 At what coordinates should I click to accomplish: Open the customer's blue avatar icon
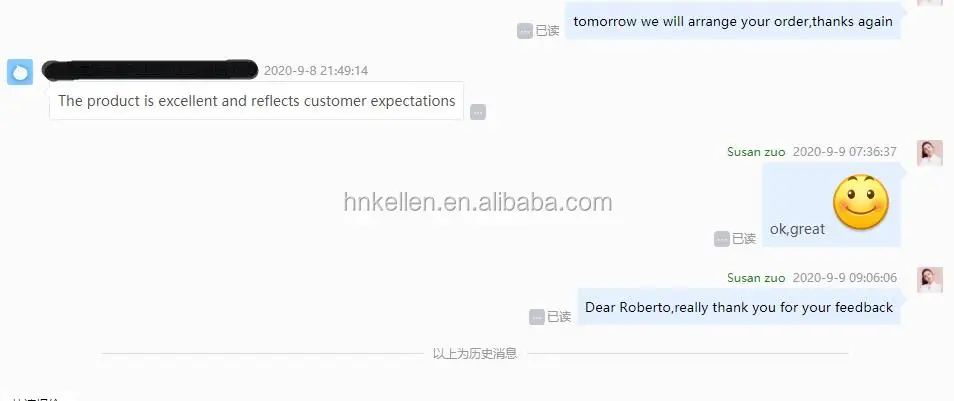(19, 72)
